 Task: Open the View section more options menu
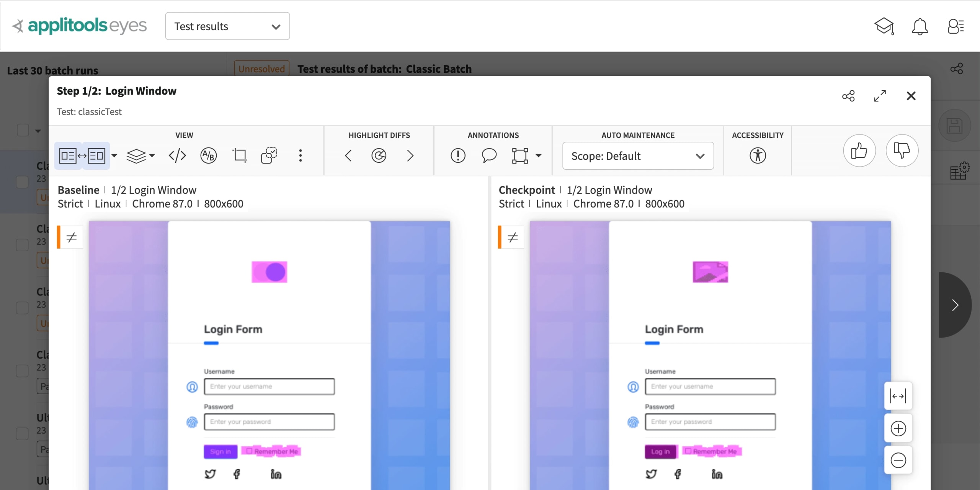click(x=301, y=156)
